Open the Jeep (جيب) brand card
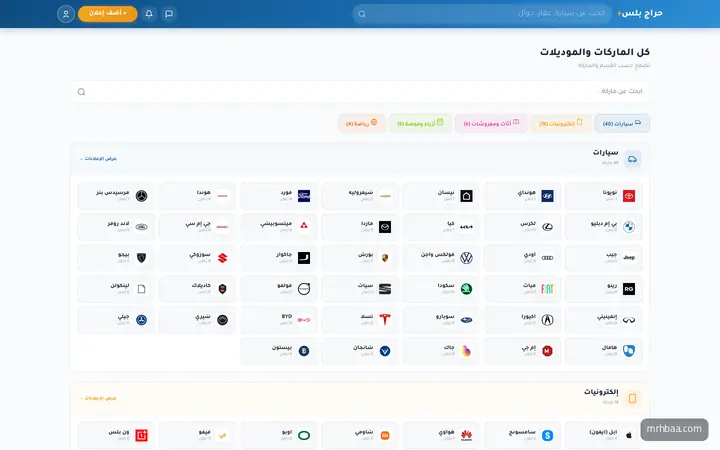 (x=603, y=258)
